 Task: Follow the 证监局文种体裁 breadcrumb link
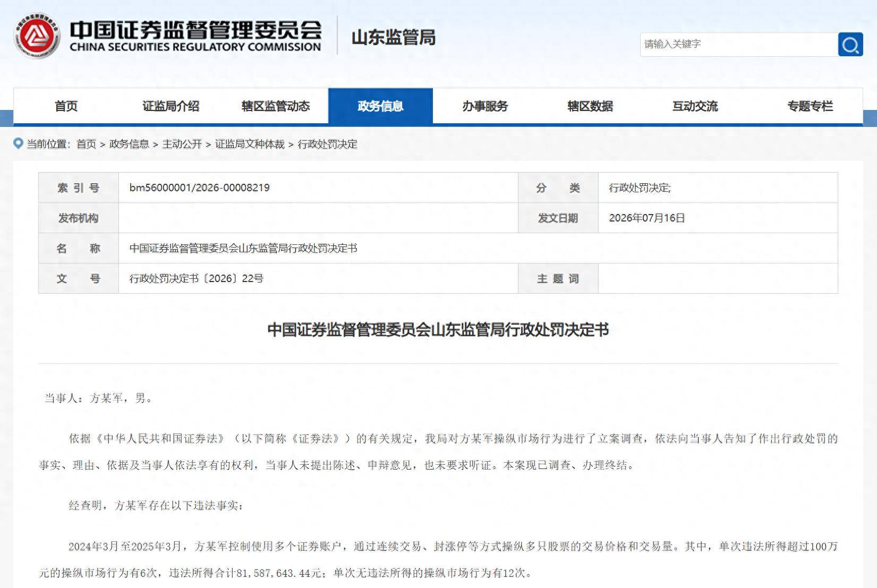tap(250, 144)
